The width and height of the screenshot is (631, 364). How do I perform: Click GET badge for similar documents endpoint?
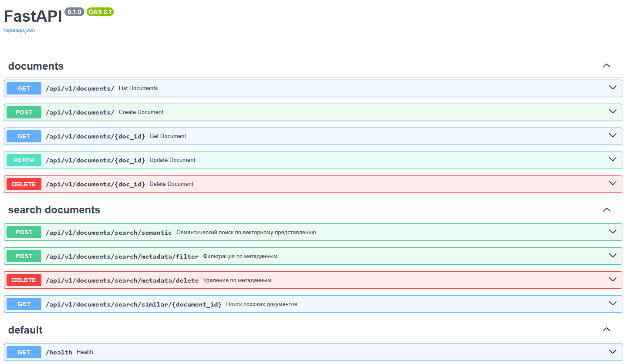[x=24, y=304]
